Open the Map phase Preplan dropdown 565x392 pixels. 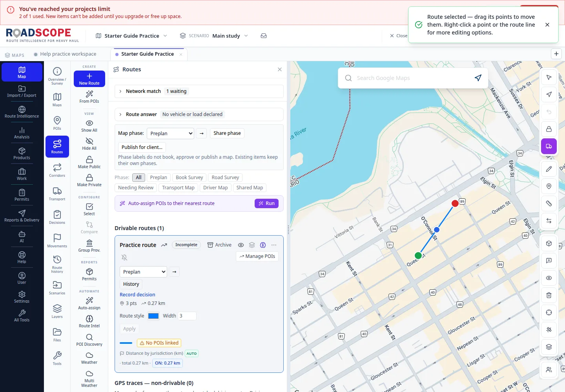pos(170,133)
